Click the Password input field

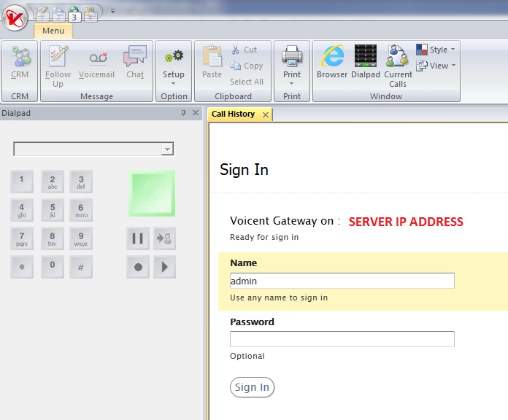342,339
